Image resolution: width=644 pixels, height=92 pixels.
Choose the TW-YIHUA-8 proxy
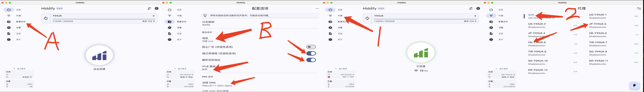553,53
